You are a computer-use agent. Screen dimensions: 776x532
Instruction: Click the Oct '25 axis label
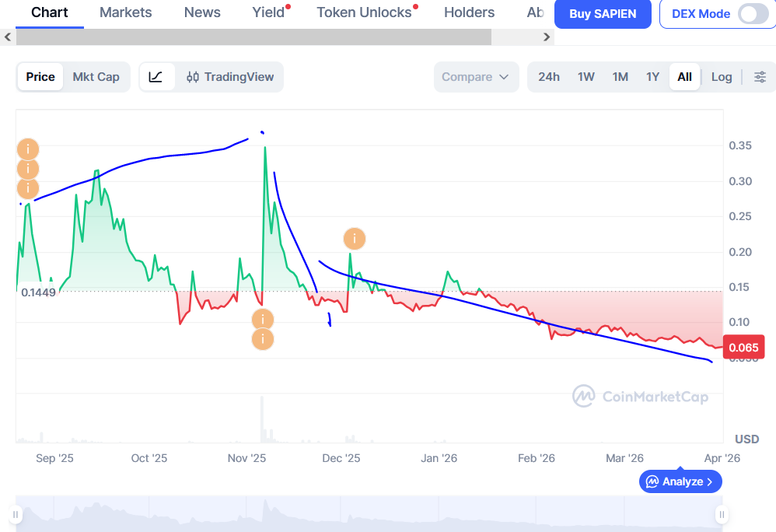(x=149, y=458)
